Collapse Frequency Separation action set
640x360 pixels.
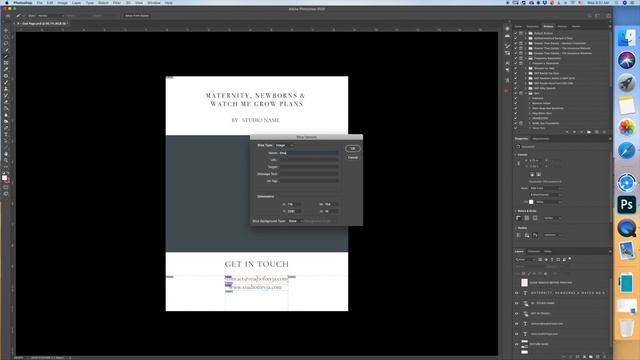coord(526,58)
